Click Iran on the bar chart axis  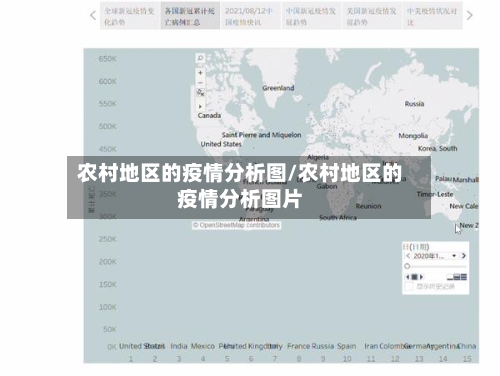coord(371,346)
